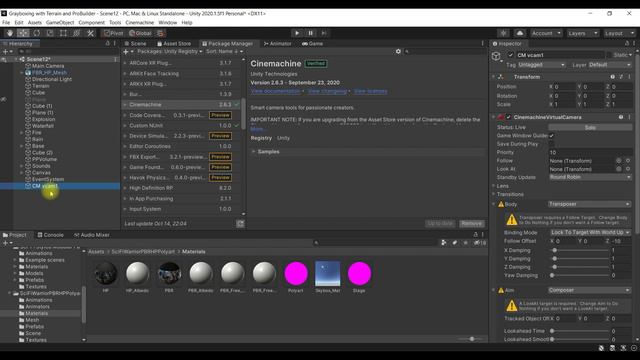Click the Solo button
The image size is (640, 360).
click(590, 127)
